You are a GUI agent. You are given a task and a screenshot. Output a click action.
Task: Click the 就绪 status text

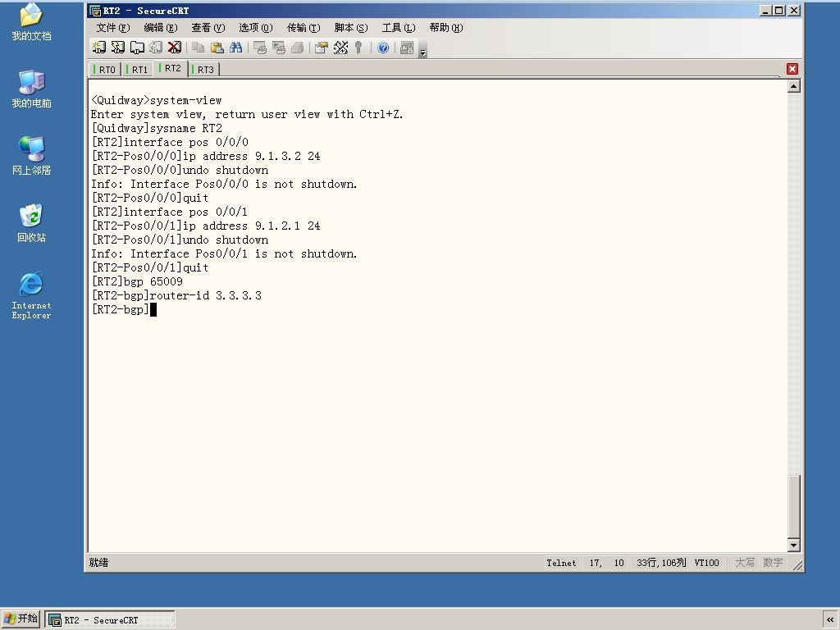click(98, 563)
